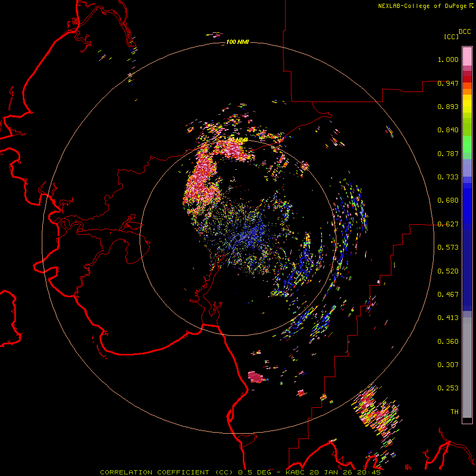Select the 0.307 scale value
The image size is (476, 476).
(x=448, y=365)
